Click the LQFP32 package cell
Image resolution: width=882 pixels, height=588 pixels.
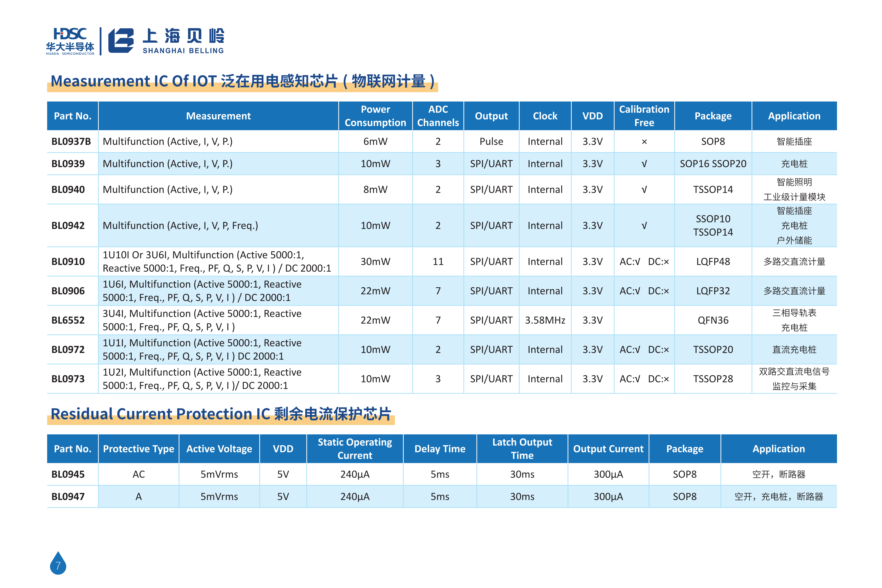(x=713, y=291)
